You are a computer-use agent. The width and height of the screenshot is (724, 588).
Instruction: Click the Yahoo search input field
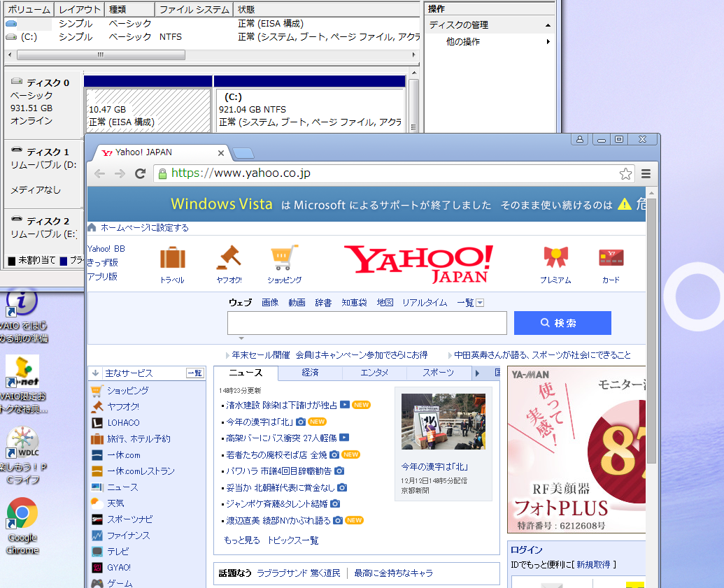pyautogui.click(x=367, y=322)
